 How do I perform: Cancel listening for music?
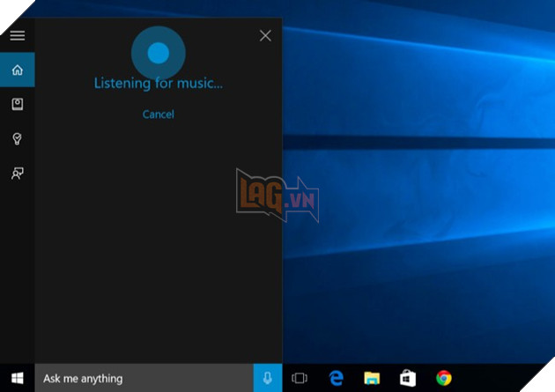point(159,115)
